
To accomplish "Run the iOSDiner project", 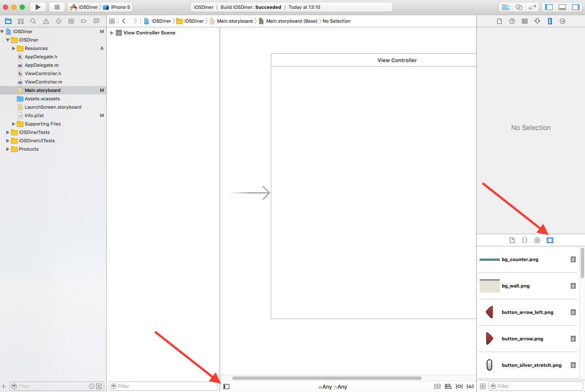I will click(38, 7).
